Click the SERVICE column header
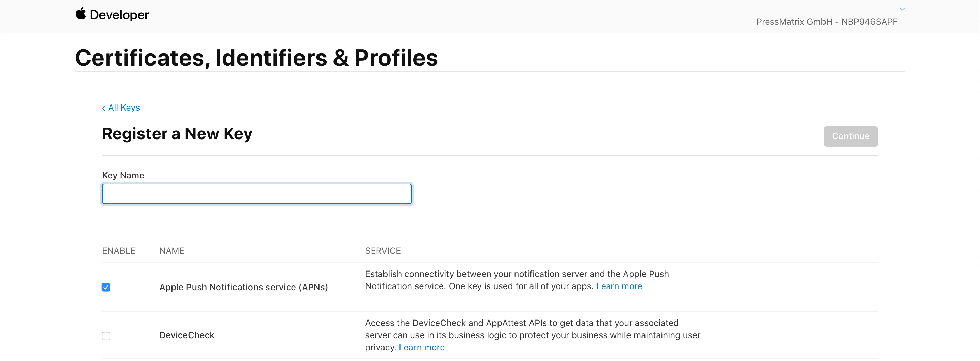 point(383,251)
